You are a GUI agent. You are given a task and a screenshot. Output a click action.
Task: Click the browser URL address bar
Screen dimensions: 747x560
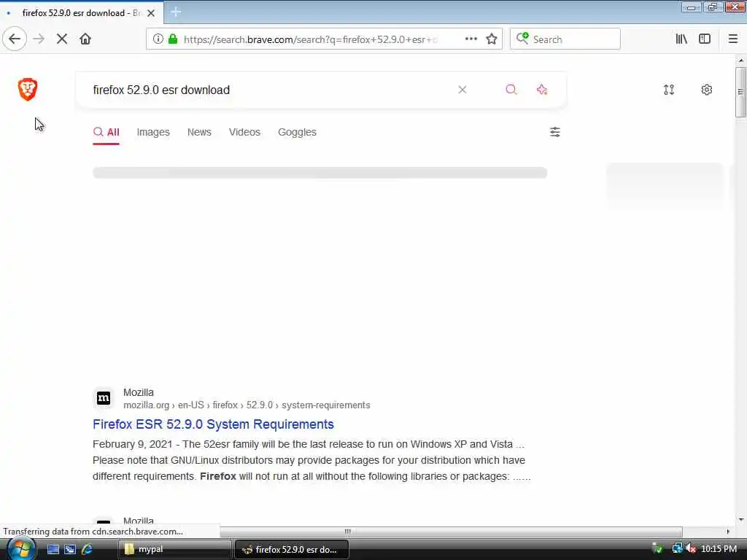coord(309,39)
